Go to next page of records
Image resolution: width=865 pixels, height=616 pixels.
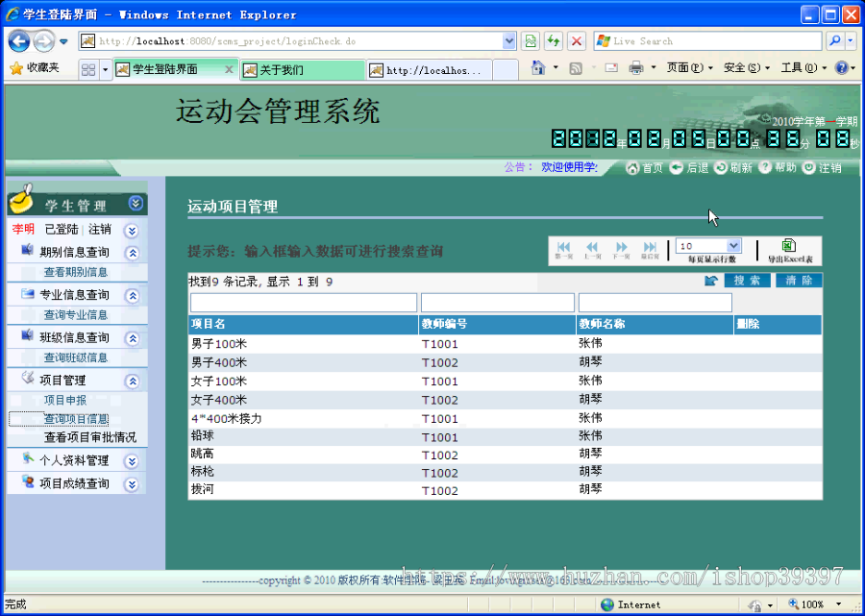pos(621,251)
